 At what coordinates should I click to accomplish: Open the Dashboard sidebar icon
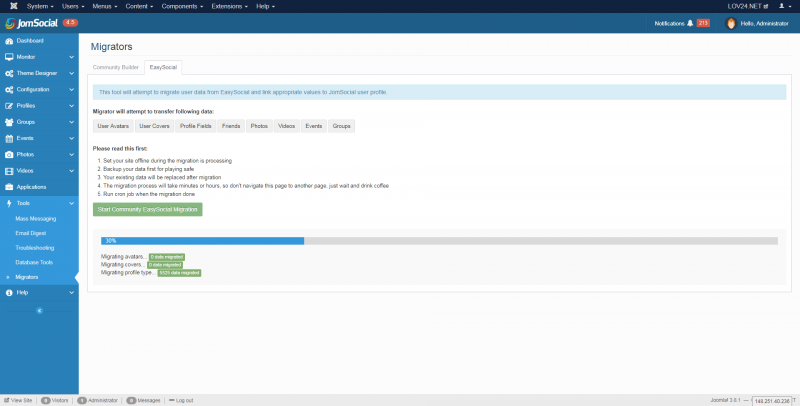click(9, 41)
